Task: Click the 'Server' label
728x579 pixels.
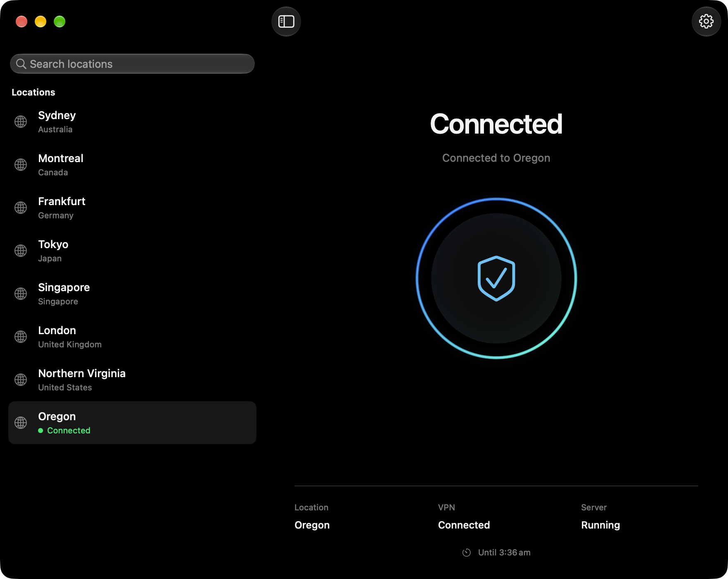Action: click(x=594, y=507)
